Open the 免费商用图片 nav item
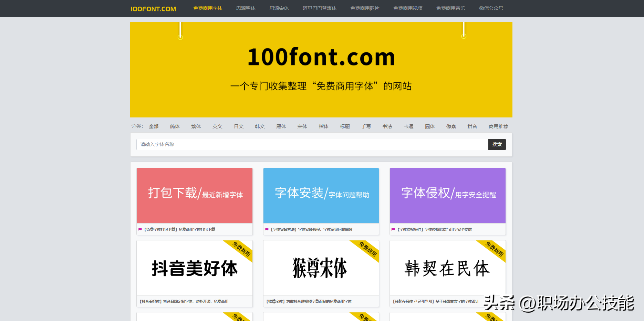This screenshot has height=321, width=644. coord(365,8)
